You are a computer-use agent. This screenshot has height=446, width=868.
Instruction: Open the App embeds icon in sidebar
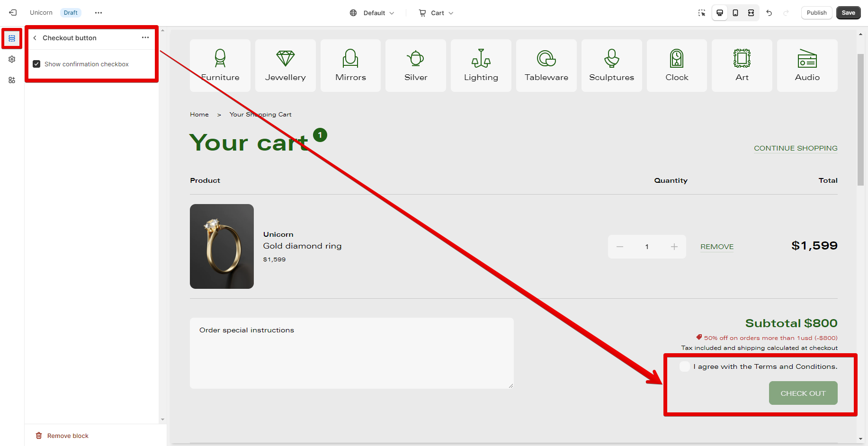click(12, 80)
